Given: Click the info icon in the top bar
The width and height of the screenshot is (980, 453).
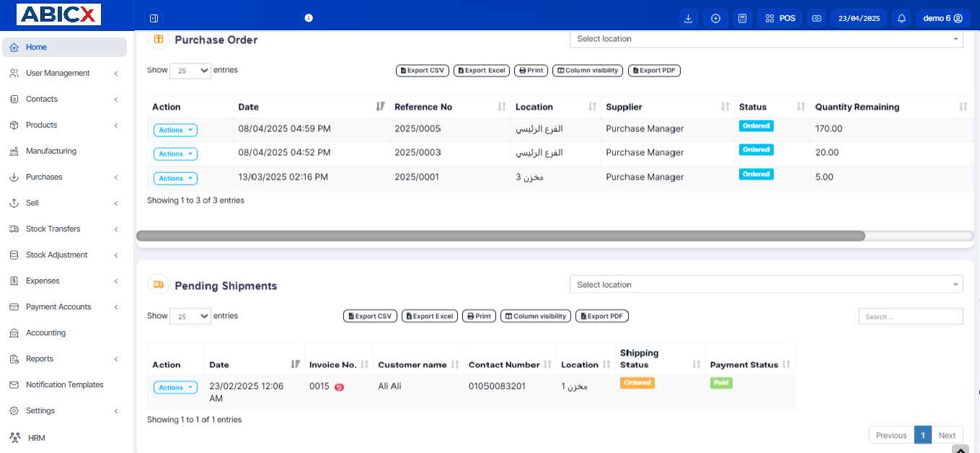Looking at the screenshot, I should [x=309, y=17].
